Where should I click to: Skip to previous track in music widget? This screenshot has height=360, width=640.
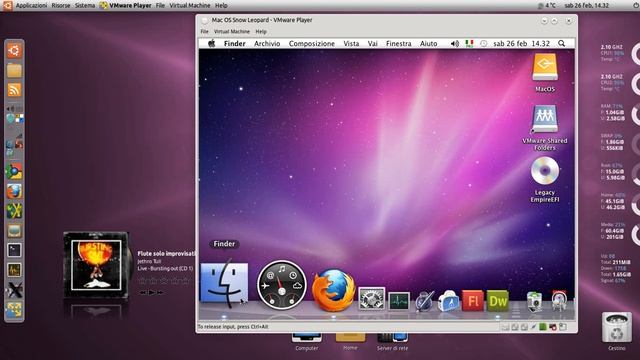(x=142, y=292)
